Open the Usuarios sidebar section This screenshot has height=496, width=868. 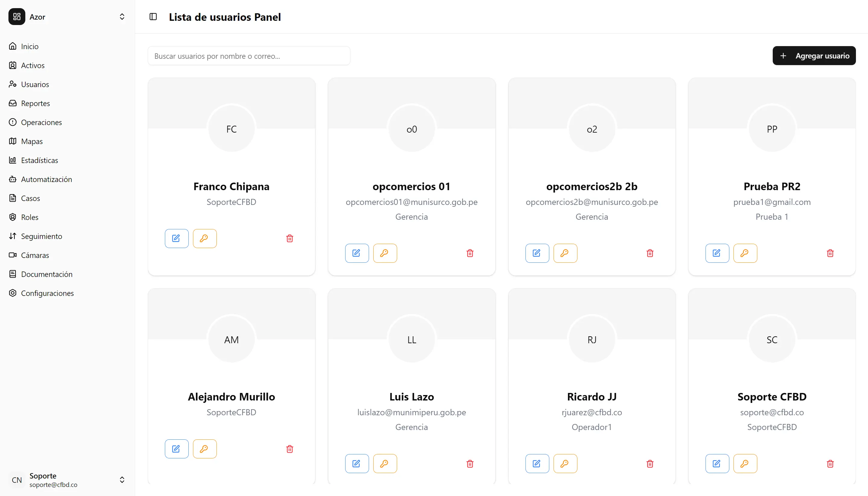coord(35,84)
